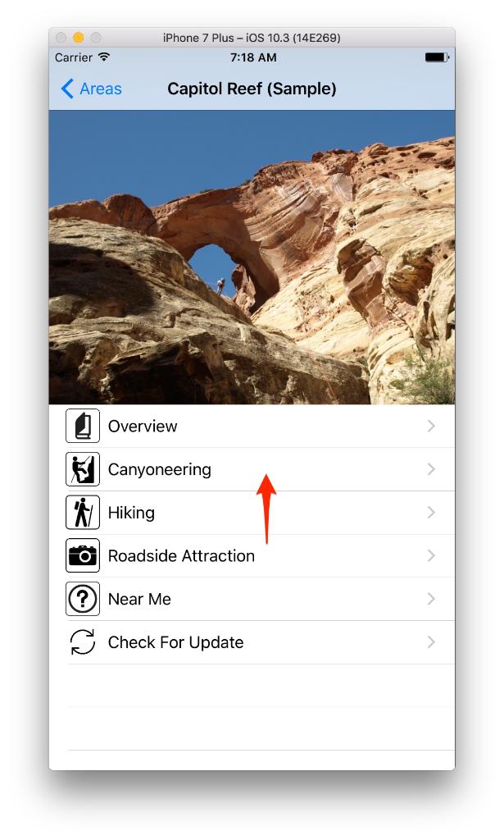Screen dimensions: 504x840
Task: Click the battery icon in status bar
Action: pos(437,57)
